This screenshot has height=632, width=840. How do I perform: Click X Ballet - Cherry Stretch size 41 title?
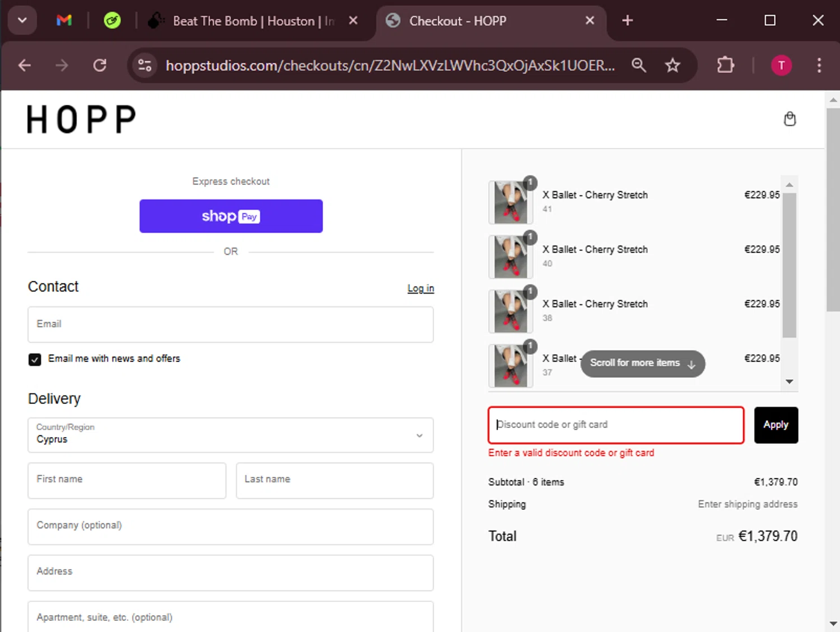[x=595, y=195]
